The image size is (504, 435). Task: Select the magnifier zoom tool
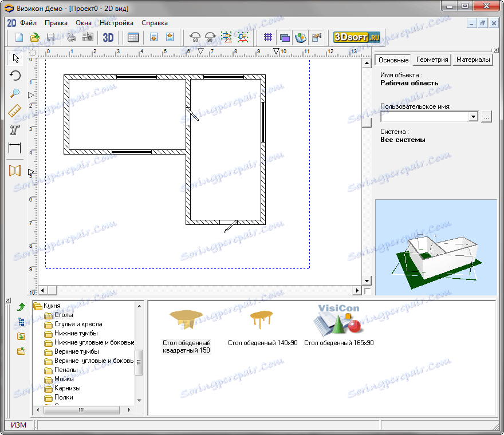click(15, 93)
